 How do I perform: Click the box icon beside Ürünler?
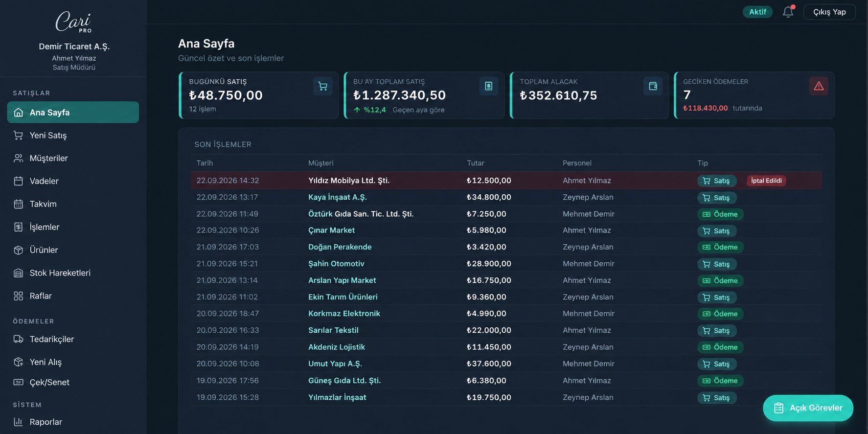point(19,250)
